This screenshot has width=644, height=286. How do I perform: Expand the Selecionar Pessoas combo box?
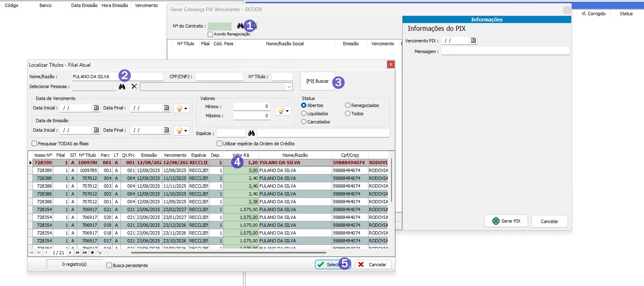(289, 87)
